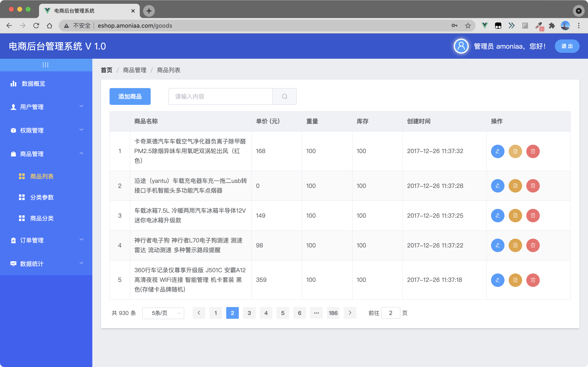Click the red delete icon for product row 3

tap(533, 216)
